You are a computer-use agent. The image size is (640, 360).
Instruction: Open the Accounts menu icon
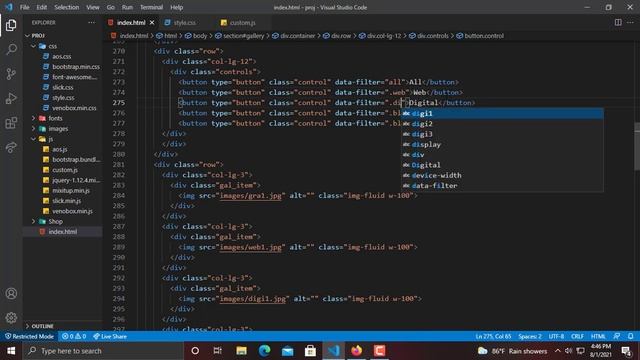pyautogui.click(x=11, y=293)
